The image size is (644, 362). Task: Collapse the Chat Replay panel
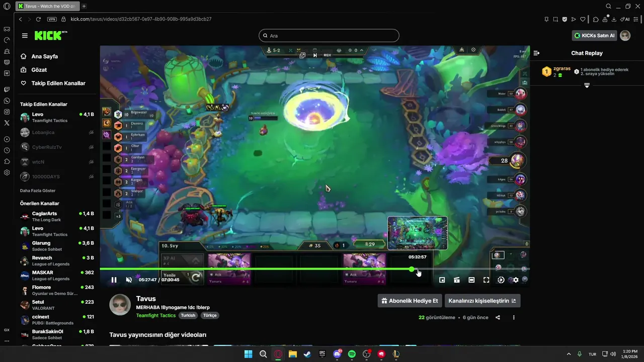[x=536, y=53]
